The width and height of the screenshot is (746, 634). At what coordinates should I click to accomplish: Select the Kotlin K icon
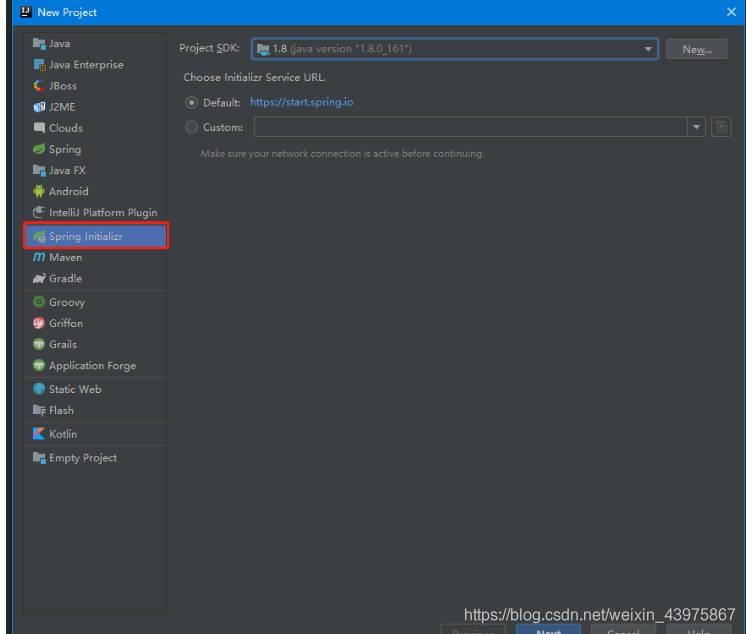pyautogui.click(x=39, y=434)
